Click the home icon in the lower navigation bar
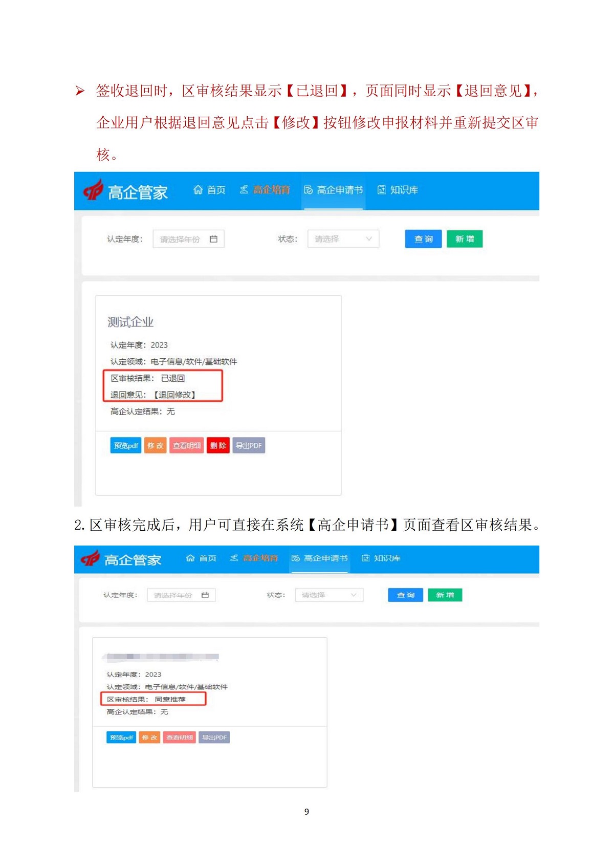The image size is (614, 868). [x=190, y=558]
